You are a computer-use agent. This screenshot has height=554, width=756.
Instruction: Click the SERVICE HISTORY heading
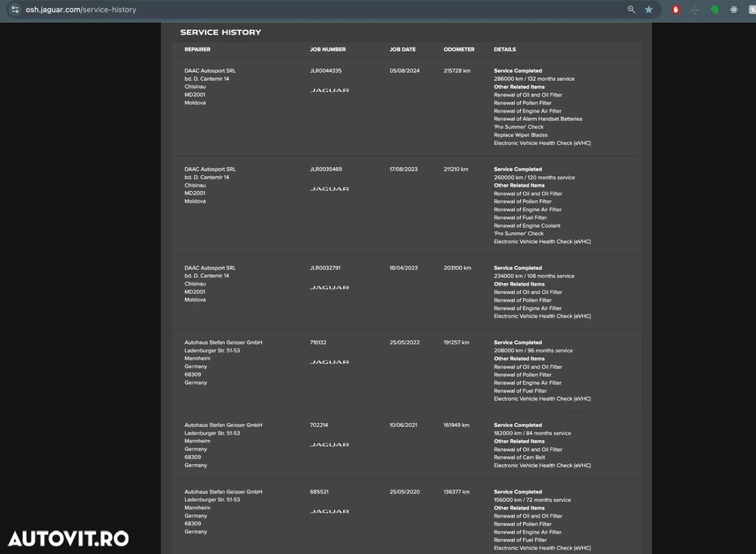point(220,32)
